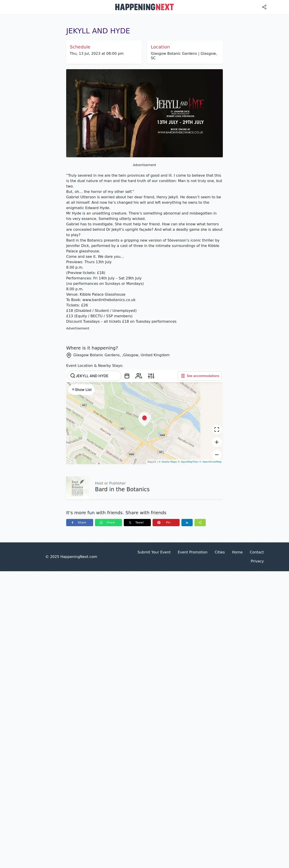Click the Tweet share button
Viewport: 289px width, 868px height.
(x=137, y=523)
